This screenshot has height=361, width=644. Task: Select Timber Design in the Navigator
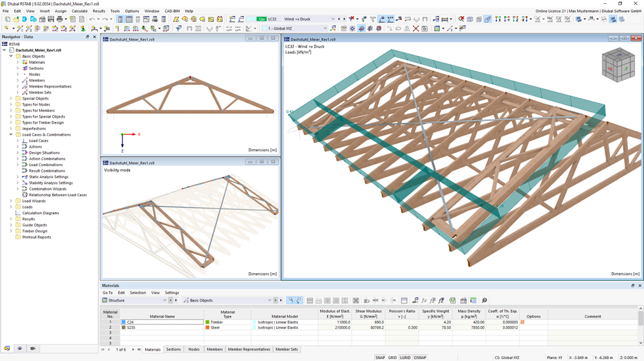pos(35,231)
